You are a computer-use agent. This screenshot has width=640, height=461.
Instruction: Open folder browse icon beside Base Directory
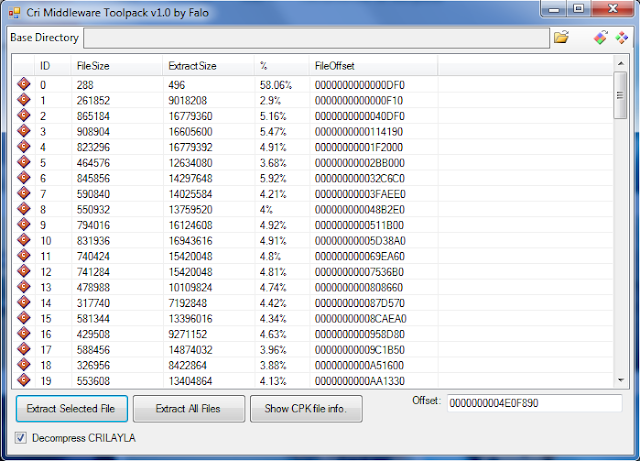click(562, 37)
